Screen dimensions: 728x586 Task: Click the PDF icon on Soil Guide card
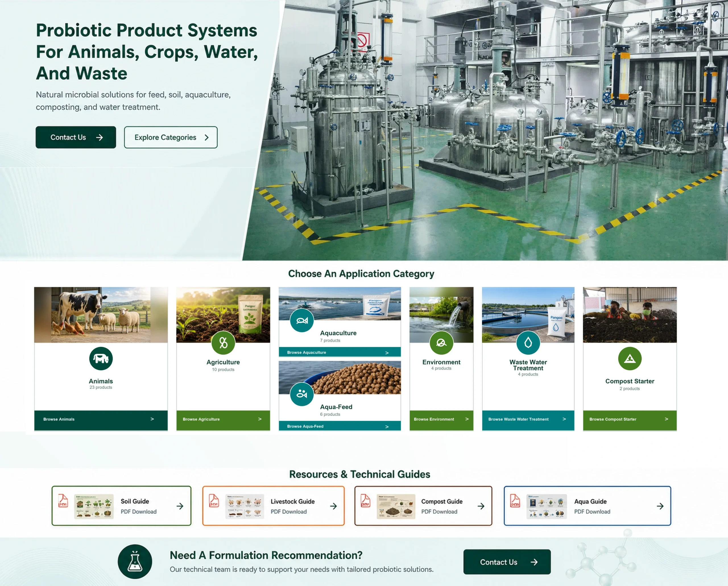pos(63,500)
